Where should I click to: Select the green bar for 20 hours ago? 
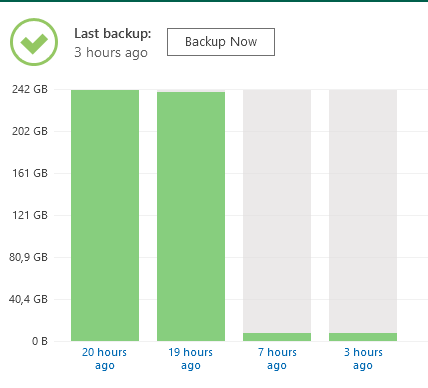(105, 215)
